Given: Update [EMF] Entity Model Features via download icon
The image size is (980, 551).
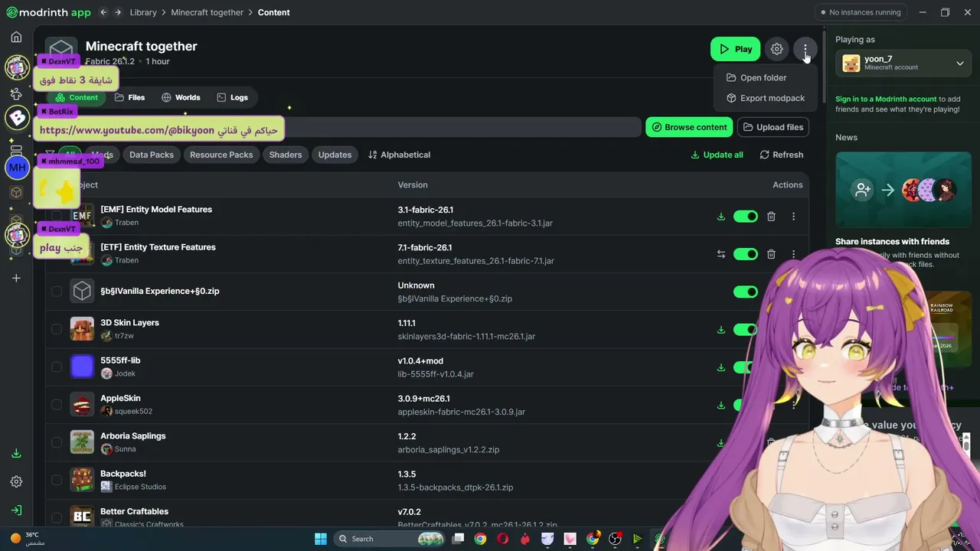Looking at the screenshot, I should pyautogui.click(x=720, y=217).
